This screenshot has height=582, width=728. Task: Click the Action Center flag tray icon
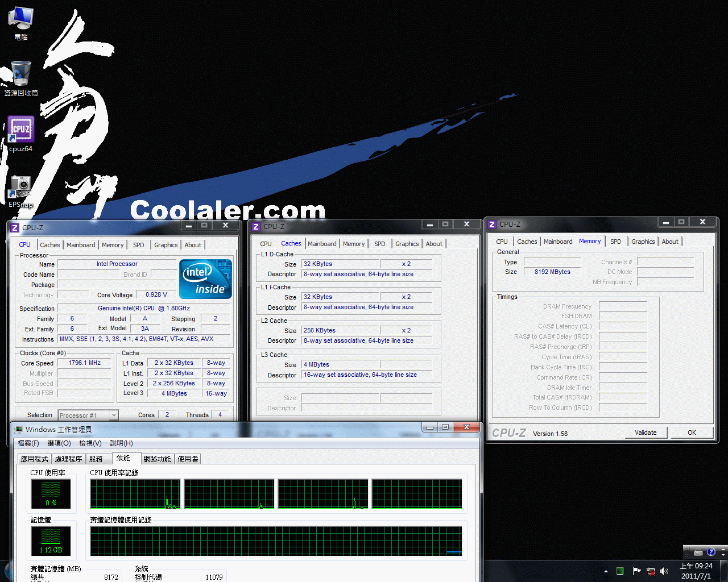tap(636, 571)
